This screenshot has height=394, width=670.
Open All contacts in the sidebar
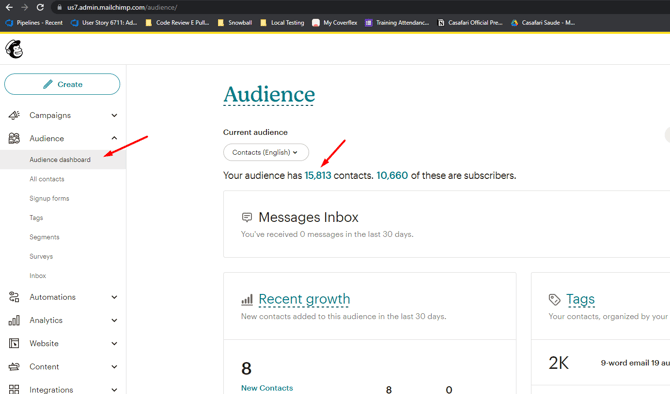(47, 179)
